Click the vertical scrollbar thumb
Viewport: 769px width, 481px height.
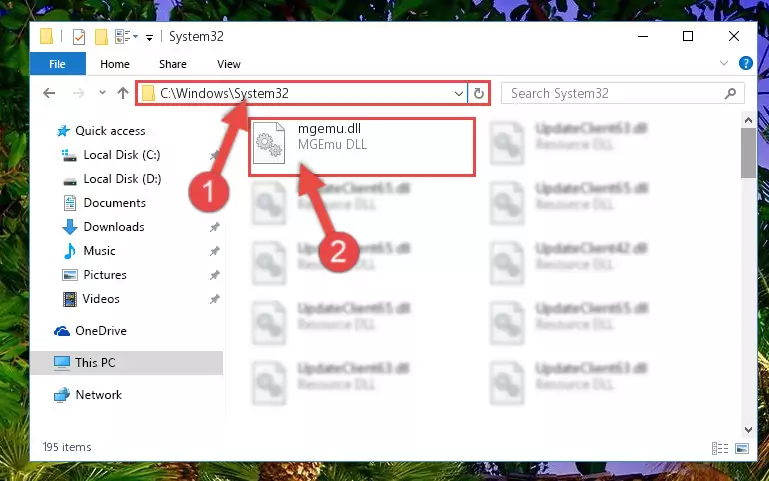(748, 153)
